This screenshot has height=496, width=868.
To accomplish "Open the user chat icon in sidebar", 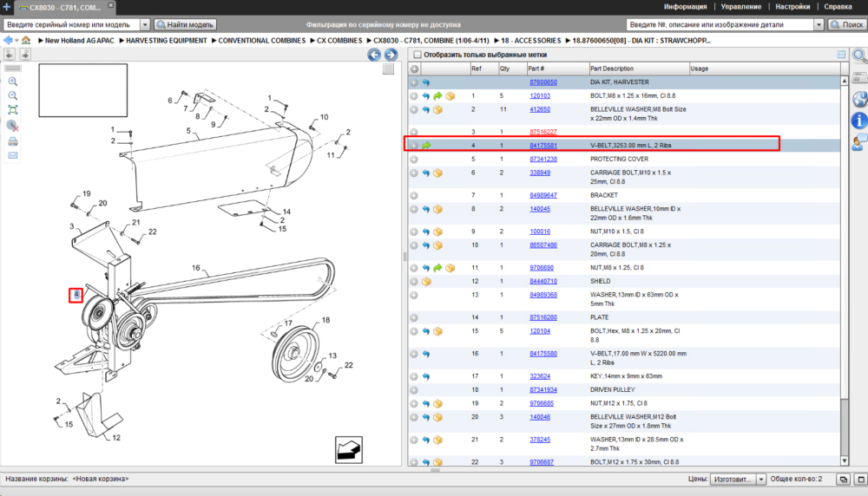I will pos(859,142).
